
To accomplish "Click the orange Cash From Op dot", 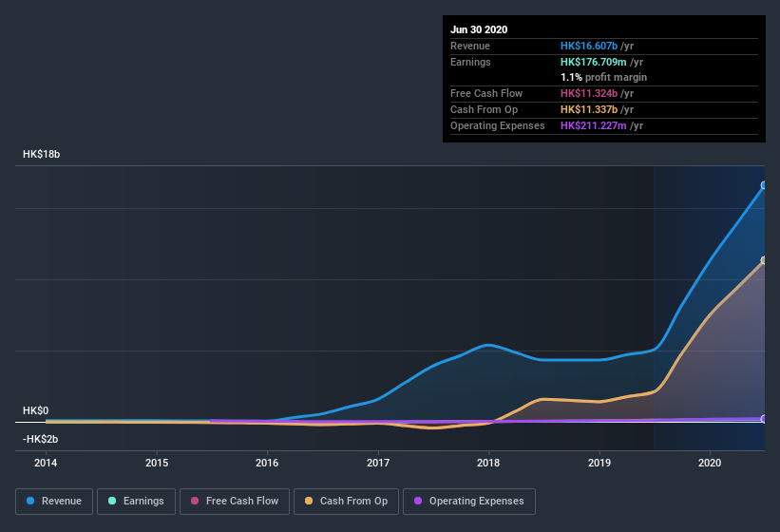I will pyautogui.click(x=311, y=501).
